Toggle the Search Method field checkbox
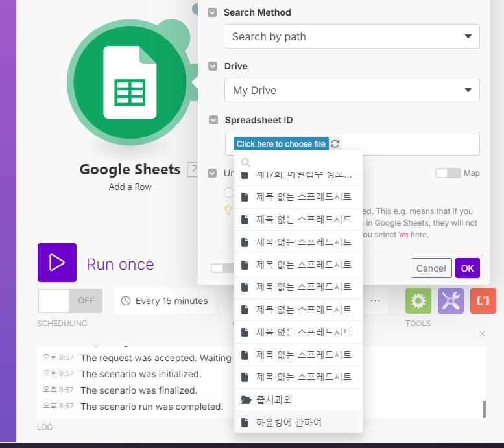Image resolution: width=504 pixels, height=448 pixels. pyautogui.click(x=212, y=12)
